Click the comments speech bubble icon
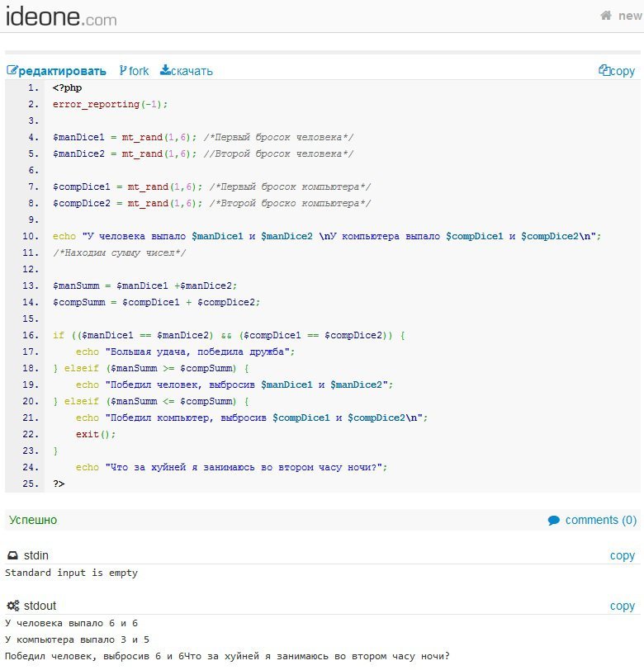This screenshot has width=644, height=670. [553, 521]
